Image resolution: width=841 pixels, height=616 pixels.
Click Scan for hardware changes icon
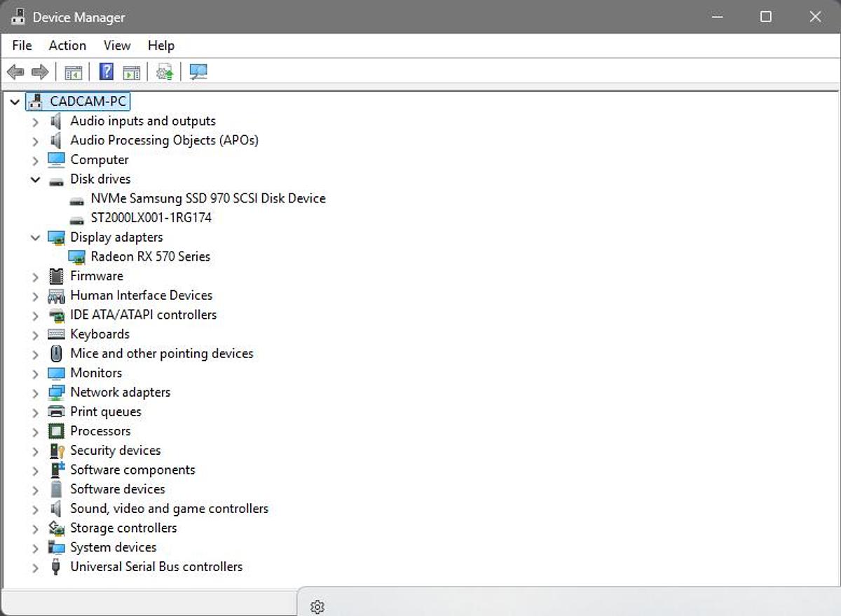pyautogui.click(x=199, y=71)
